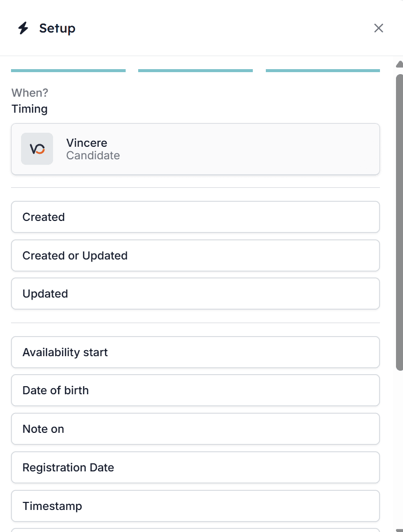The width and height of the screenshot is (403, 532).
Task: Select the Note on option
Action: pos(195,429)
